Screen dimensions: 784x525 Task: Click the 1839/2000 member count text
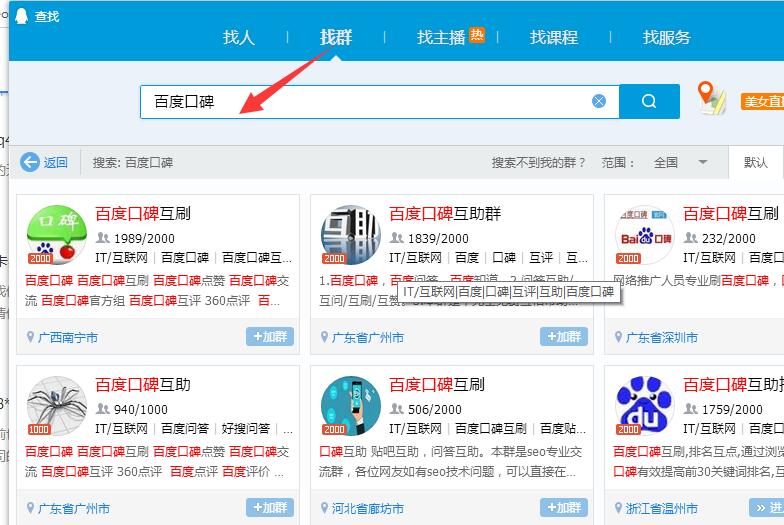(438, 238)
